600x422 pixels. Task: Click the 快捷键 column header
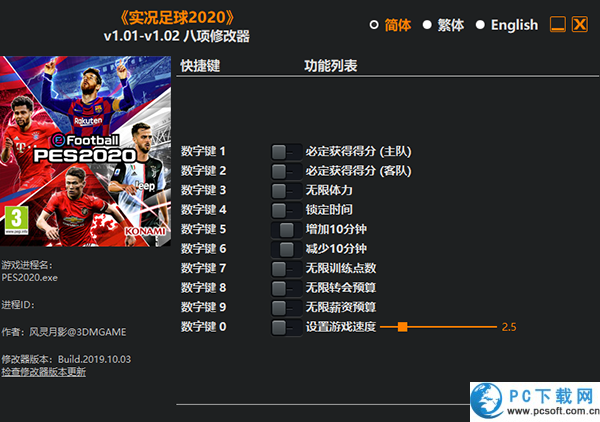click(200, 66)
